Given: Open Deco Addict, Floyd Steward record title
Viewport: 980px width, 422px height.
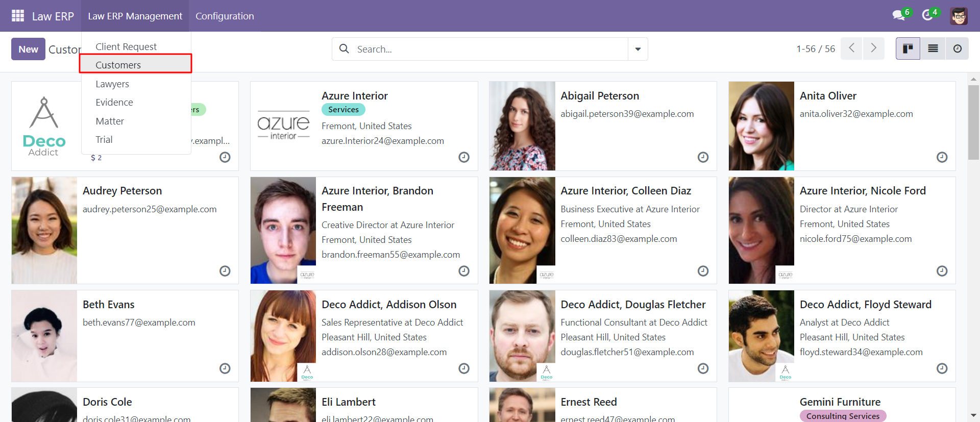Looking at the screenshot, I should (x=866, y=305).
